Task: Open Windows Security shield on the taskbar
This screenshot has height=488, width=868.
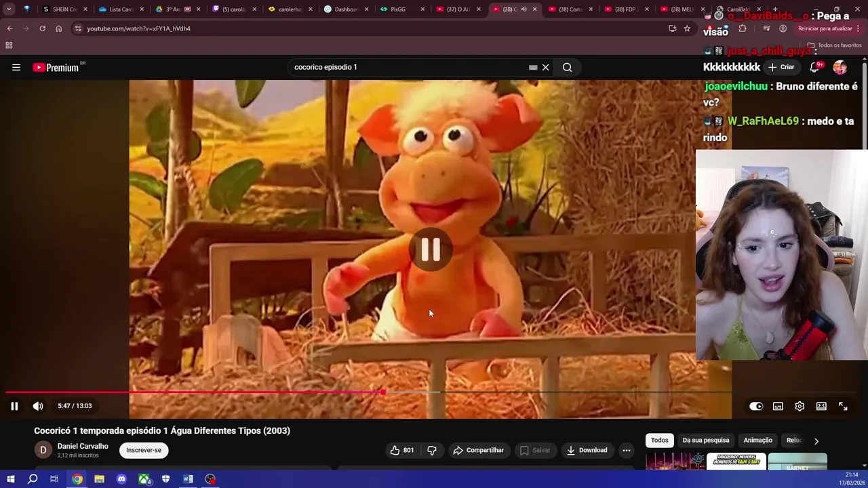Action: [x=166, y=479]
